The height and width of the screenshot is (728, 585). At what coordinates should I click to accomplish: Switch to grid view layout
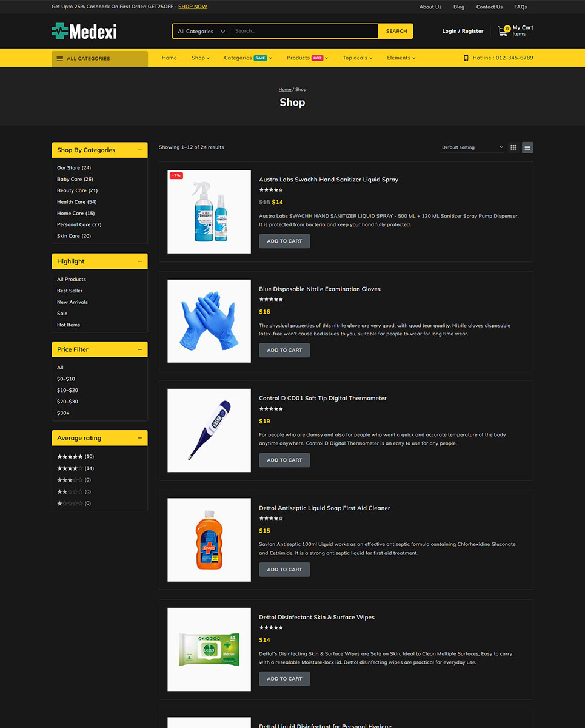click(x=513, y=147)
